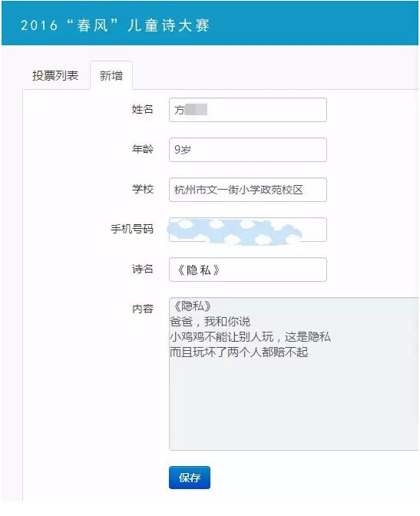The height and width of the screenshot is (516, 420).
Task: Click the 年龄 field label
Action: click(143, 149)
